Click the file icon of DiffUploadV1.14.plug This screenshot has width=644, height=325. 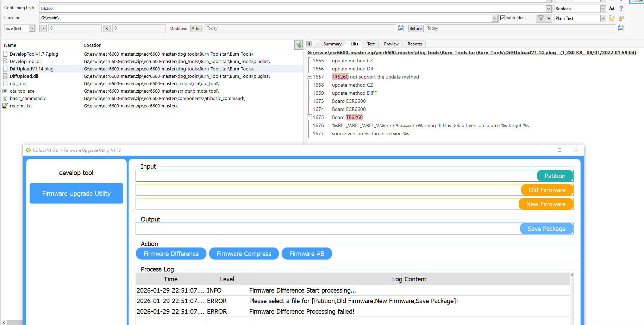click(x=5, y=69)
